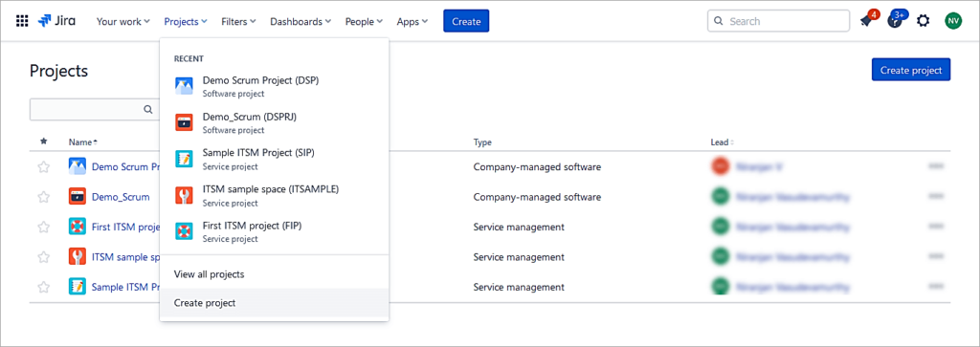The width and height of the screenshot is (980, 347).
Task: Expand the Filters menu
Action: click(x=238, y=21)
